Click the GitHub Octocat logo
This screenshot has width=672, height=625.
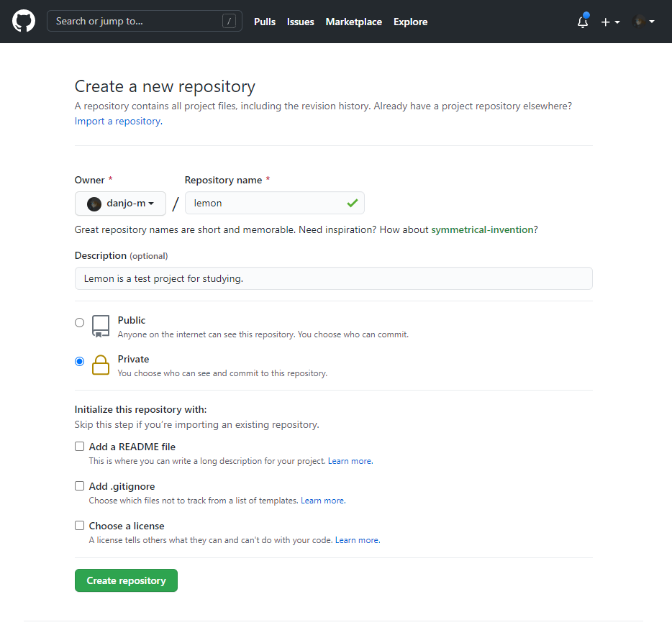[24, 21]
